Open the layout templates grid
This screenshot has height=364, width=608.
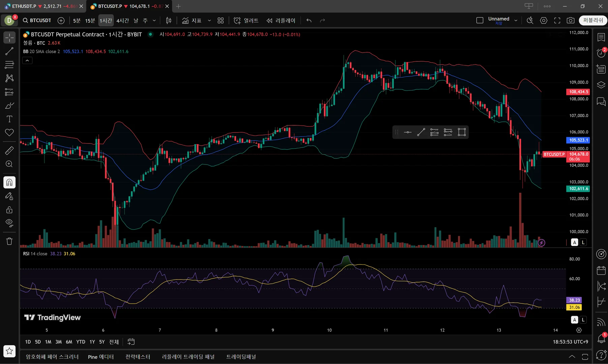221,21
